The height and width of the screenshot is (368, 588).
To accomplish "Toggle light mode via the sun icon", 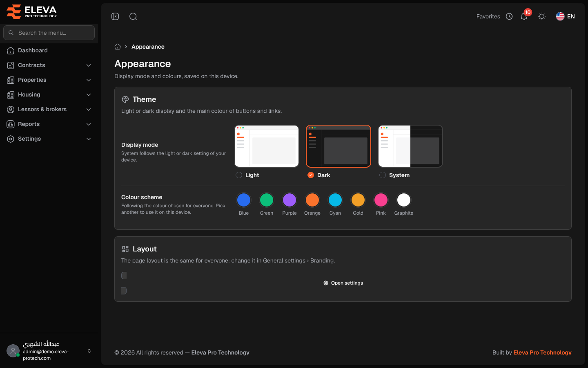I will tap(542, 16).
